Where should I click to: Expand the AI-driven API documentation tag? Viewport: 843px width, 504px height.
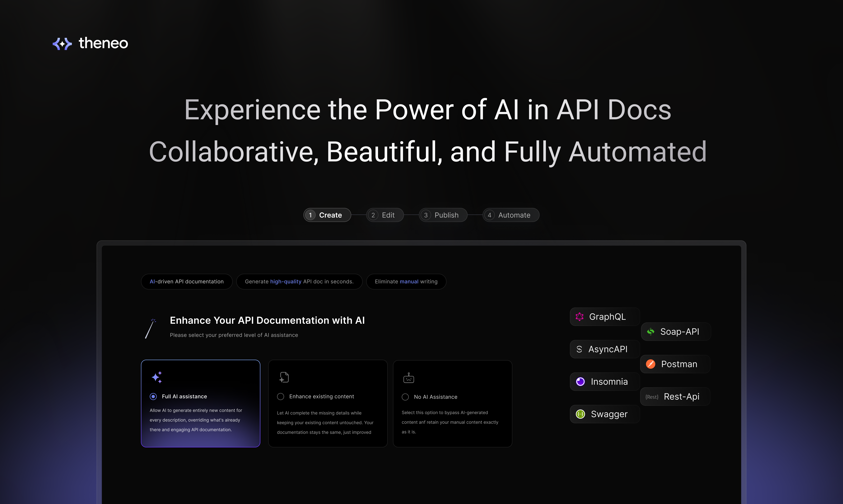tap(186, 281)
